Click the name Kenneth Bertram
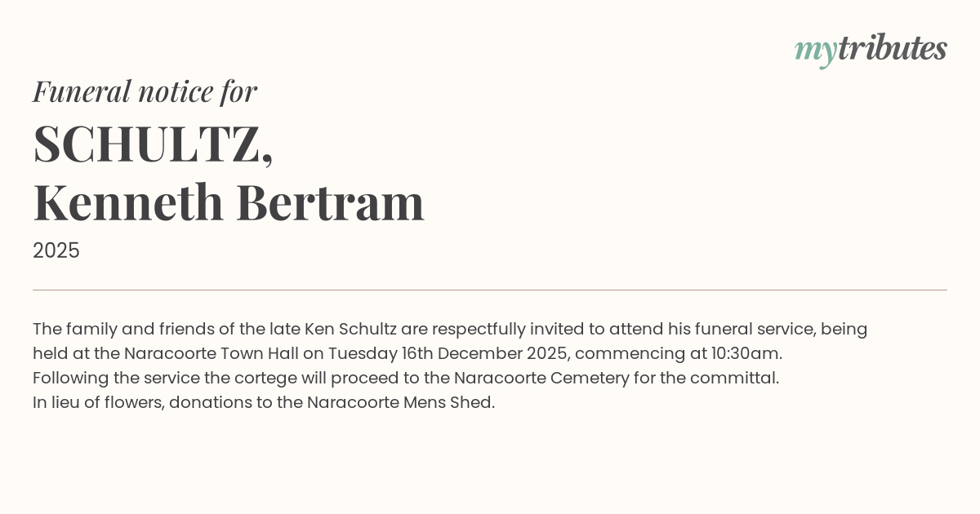The width and height of the screenshot is (980, 514). coord(229,202)
